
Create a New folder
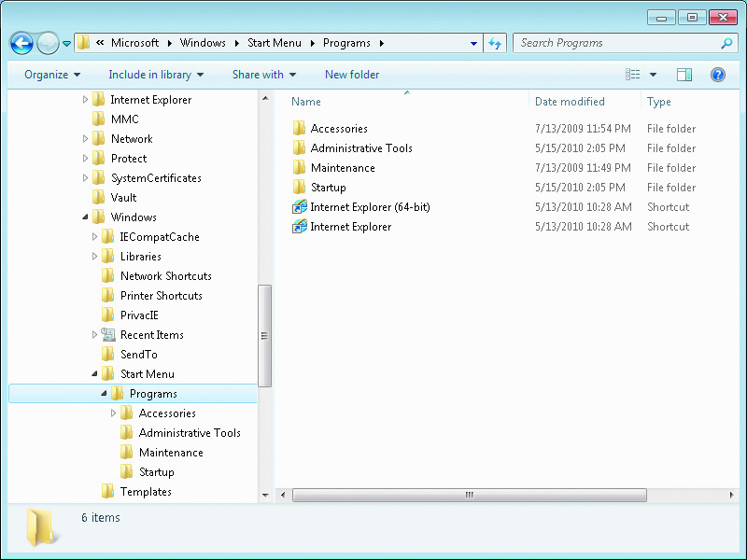coord(352,75)
